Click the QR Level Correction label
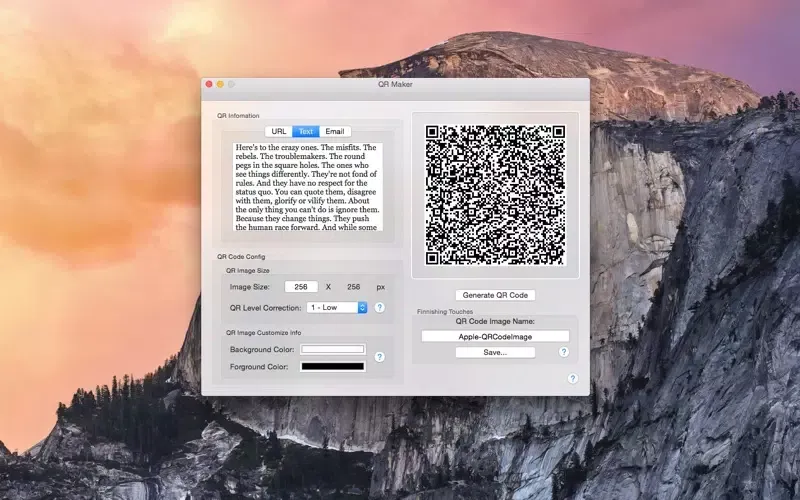The width and height of the screenshot is (800, 500). point(265,308)
